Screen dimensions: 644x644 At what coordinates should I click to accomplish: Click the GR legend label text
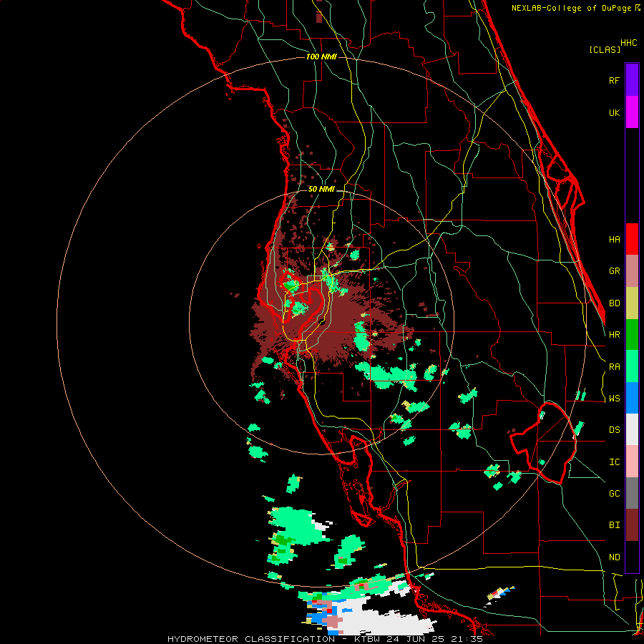615,271
